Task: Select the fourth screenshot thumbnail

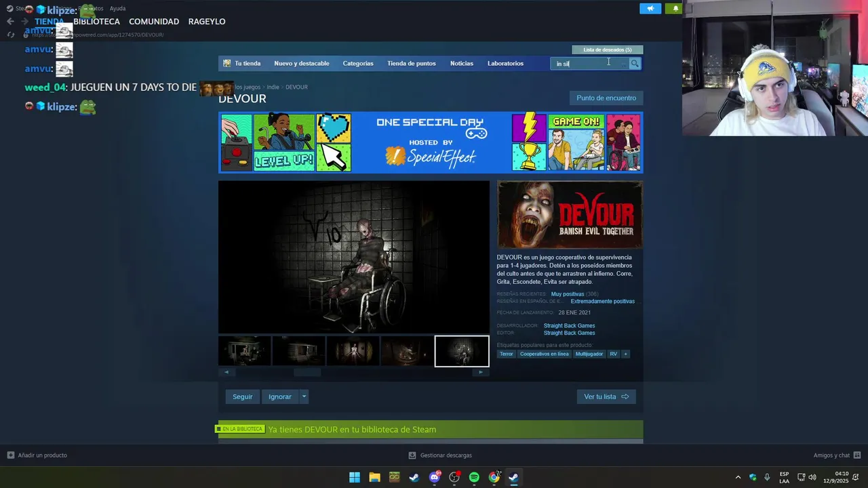Action: [408, 351]
